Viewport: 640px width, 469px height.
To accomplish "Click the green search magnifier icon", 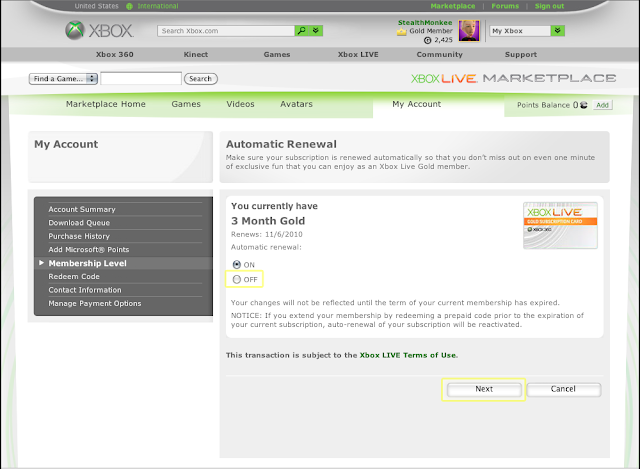I will (302, 31).
